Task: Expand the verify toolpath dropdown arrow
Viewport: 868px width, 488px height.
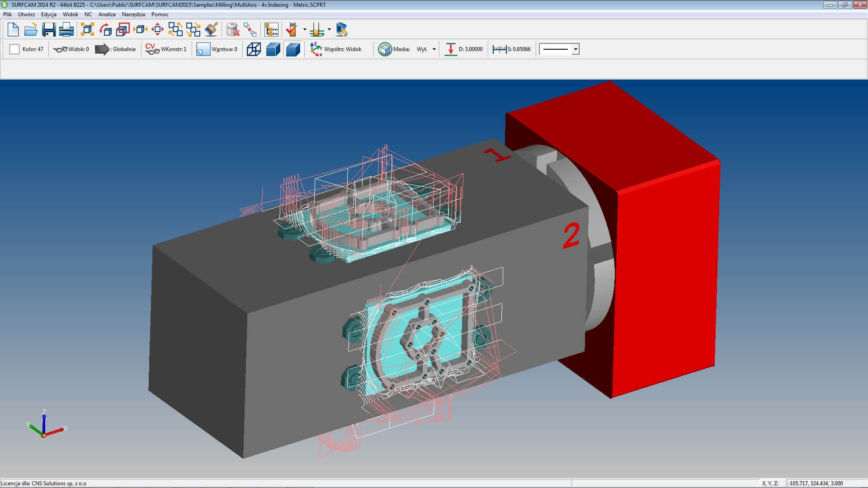Action: pyautogui.click(x=305, y=30)
